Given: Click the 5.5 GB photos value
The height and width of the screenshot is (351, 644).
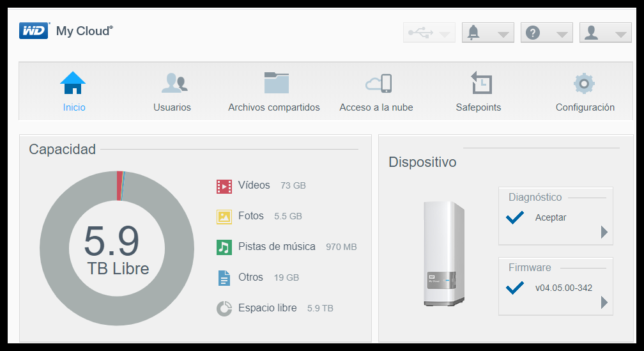Looking at the screenshot, I should coord(288,216).
